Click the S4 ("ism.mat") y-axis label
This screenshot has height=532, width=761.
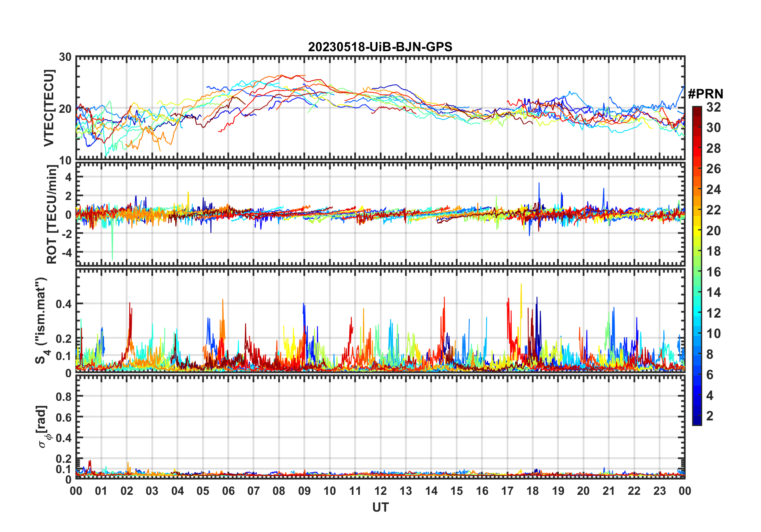42,320
